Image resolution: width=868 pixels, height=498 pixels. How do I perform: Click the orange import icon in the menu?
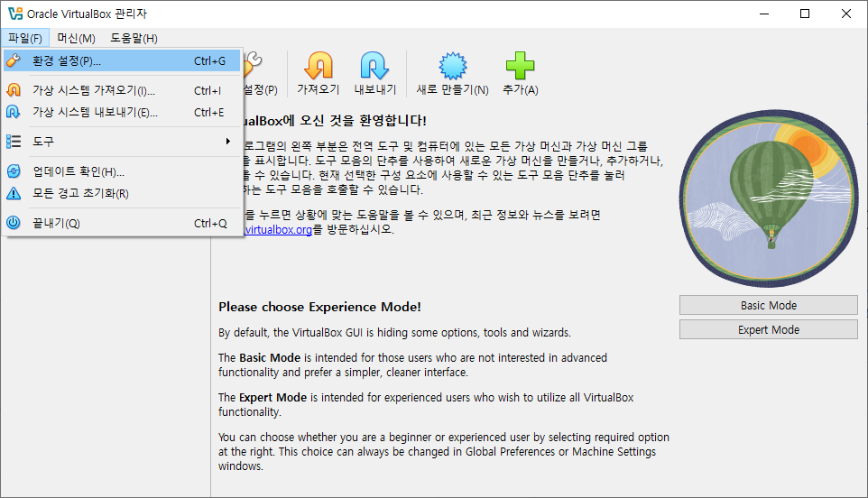coord(14,90)
